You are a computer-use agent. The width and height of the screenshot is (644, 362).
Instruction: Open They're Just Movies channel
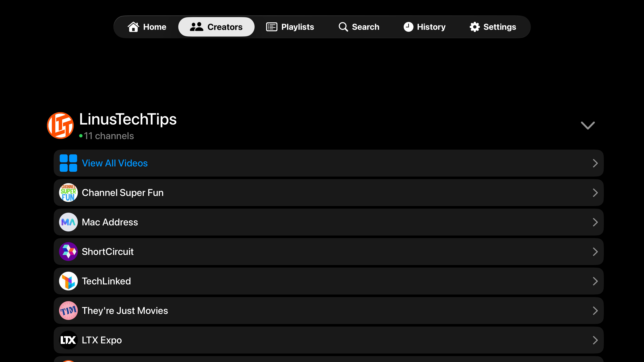click(329, 311)
